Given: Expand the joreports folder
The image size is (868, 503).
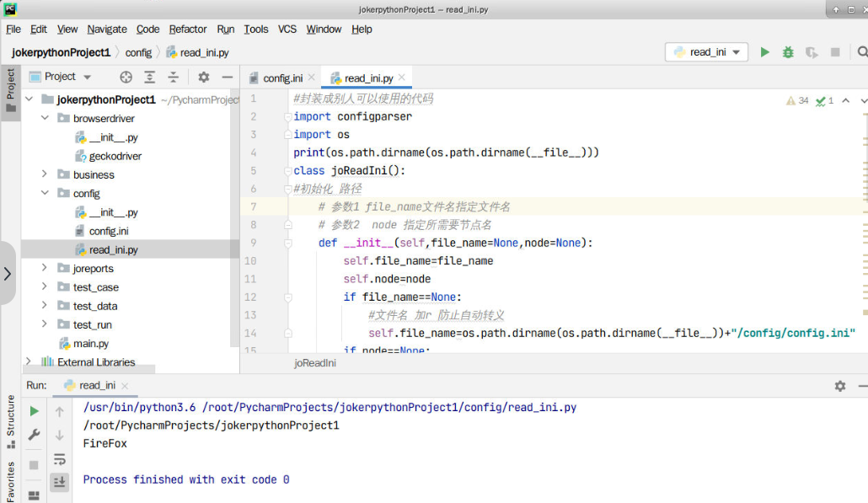Looking at the screenshot, I should tap(45, 268).
